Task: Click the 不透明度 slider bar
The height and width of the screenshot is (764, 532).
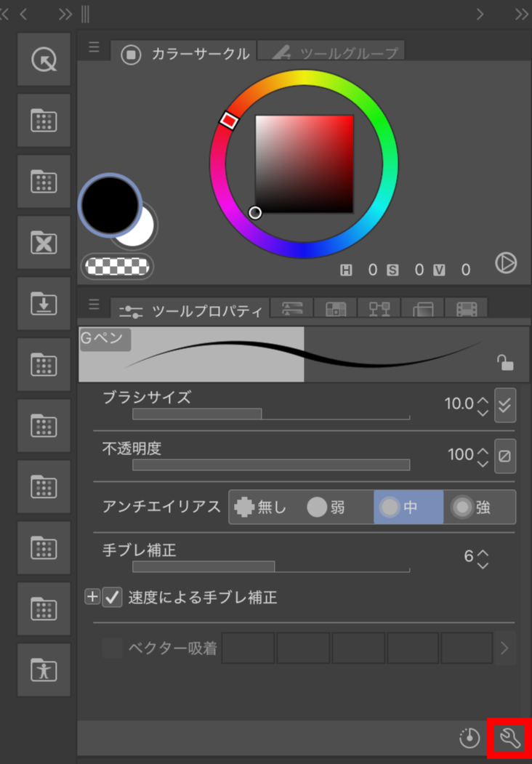Action: (271, 465)
